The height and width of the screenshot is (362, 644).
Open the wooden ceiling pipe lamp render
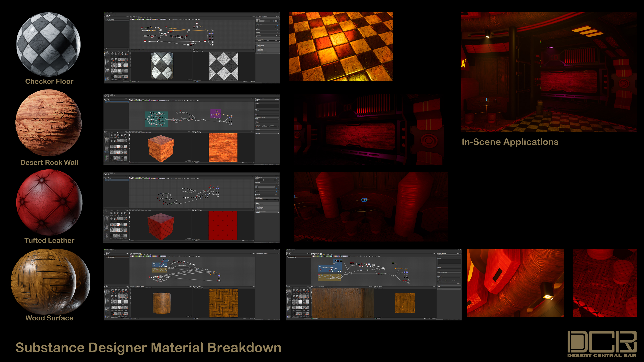point(516,283)
